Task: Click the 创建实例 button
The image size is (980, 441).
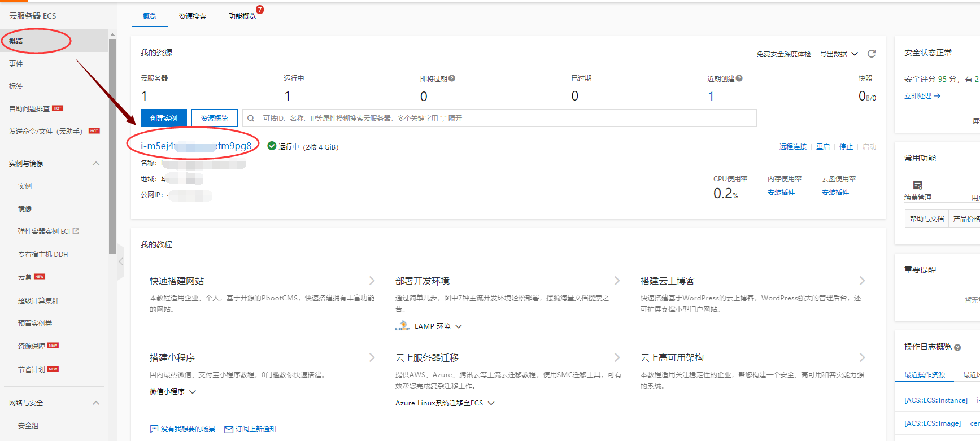Action: 164,118
